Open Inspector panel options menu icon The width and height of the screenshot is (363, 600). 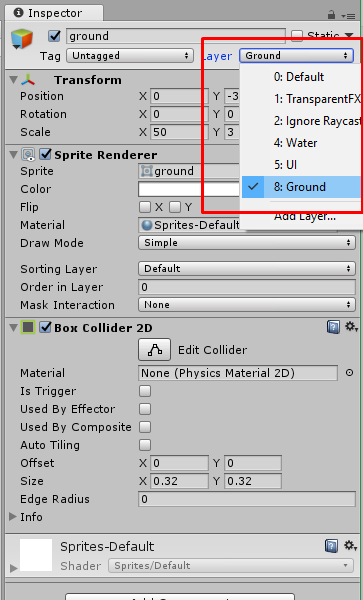[348, 15]
